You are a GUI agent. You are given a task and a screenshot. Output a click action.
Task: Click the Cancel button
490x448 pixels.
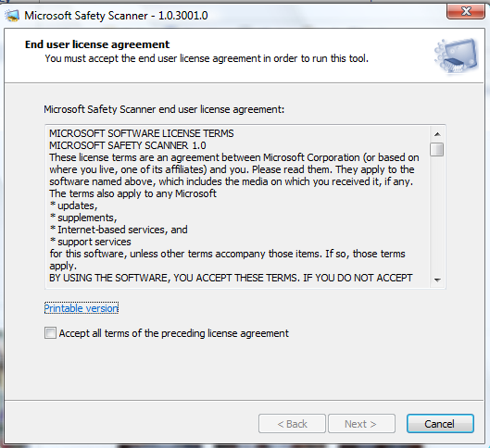click(440, 424)
